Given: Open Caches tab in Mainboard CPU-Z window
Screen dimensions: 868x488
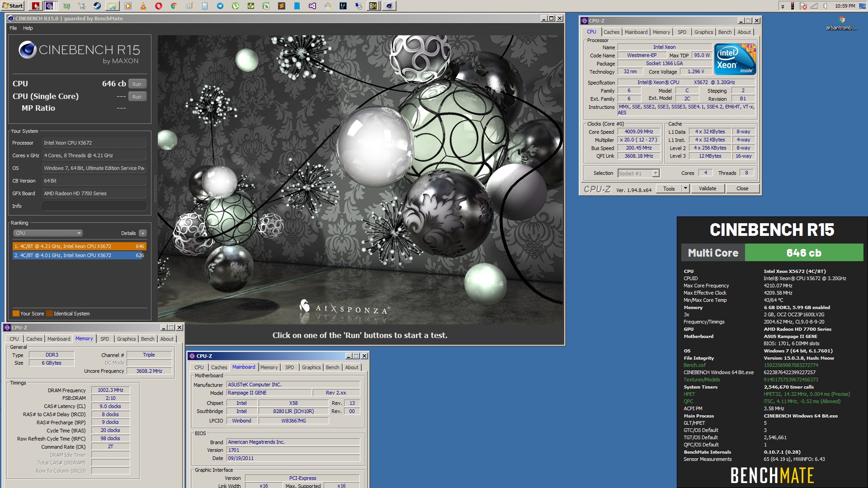Looking at the screenshot, I should [219, 367].
